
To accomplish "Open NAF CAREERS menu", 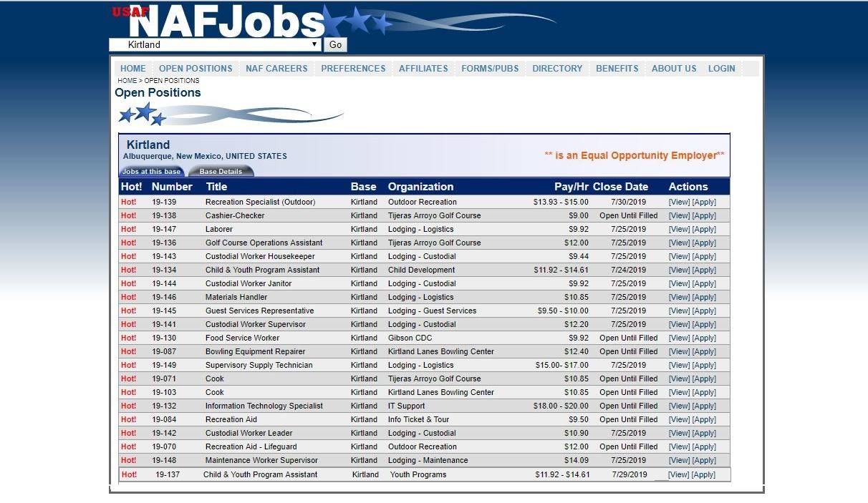I will click(x=276, y=69).
